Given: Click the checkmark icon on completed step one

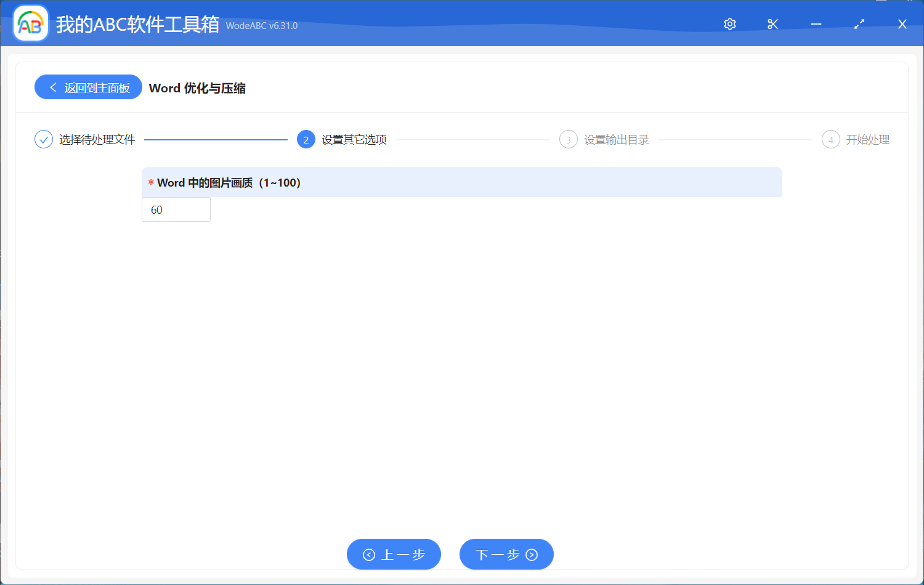Looking at the screenshot, I should click(x=43, y=139).
